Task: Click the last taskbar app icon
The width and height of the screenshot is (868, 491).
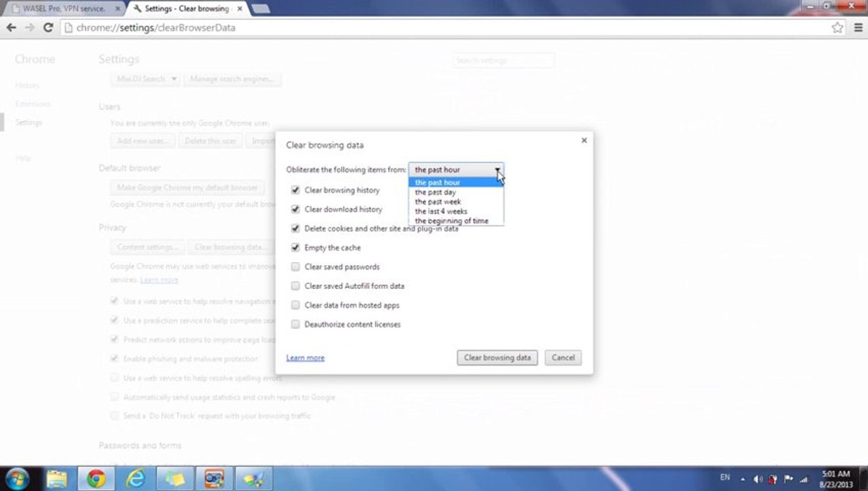Action: [254, 479]
